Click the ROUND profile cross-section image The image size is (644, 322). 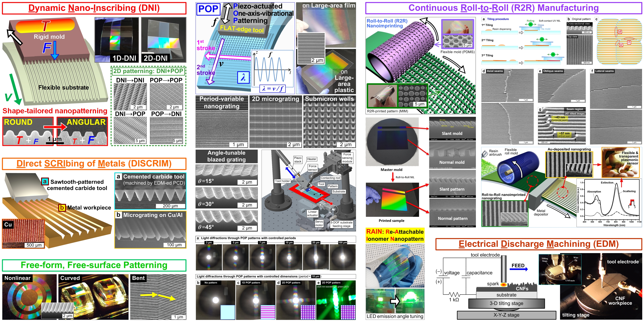[28, 131]
